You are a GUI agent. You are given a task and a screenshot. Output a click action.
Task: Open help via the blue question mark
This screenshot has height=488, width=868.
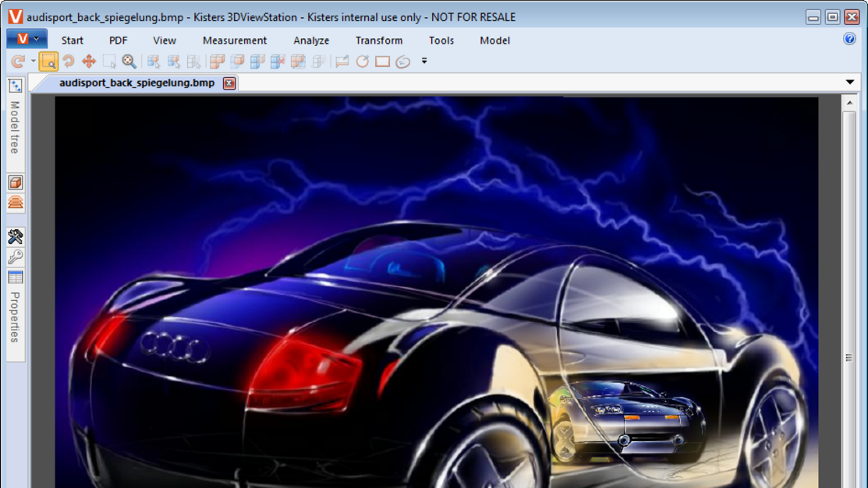pyautogui.click(x=850, y=39)
